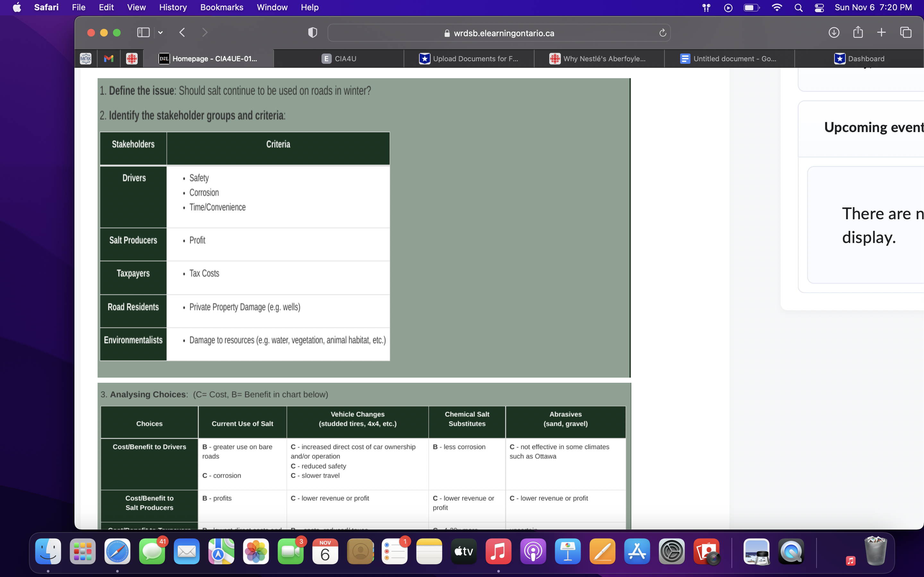The width and height of the screenshot is (924, 577).
Task: Expand the tab group chevron beside sidebar button
Action: 160,32
